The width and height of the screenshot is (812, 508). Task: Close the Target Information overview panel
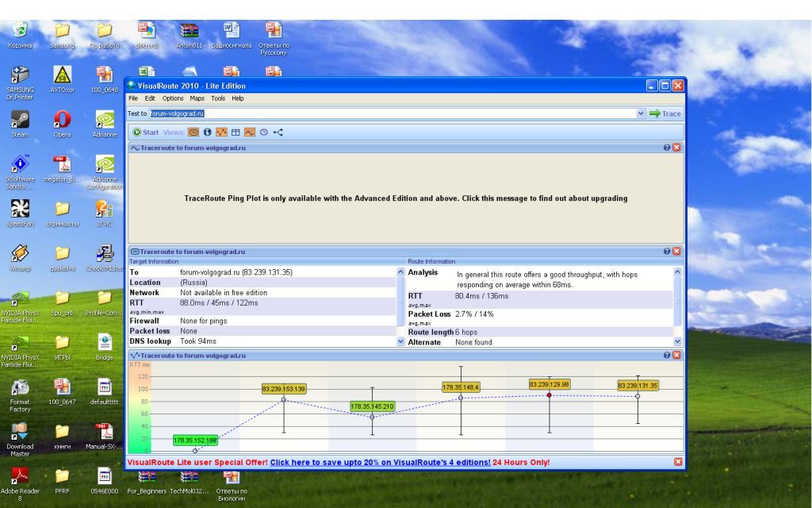point(677,252)
